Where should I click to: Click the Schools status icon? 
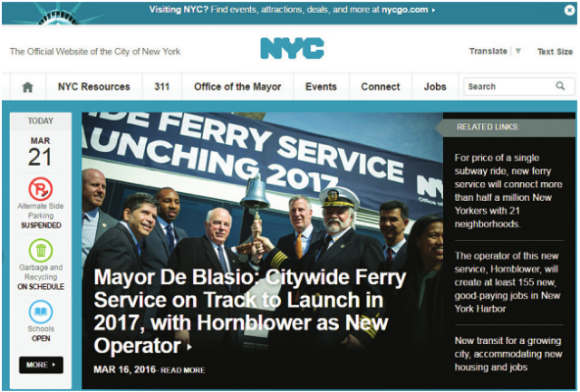pyautogui.click(x=41, y=312)
